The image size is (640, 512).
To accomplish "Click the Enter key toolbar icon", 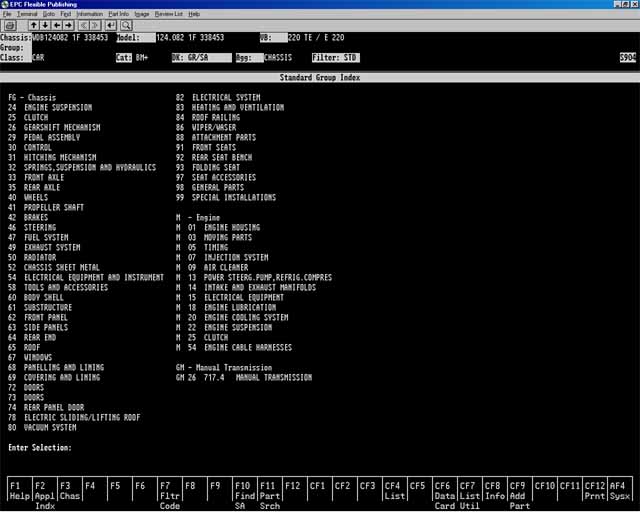I will [x=111, y=25].
